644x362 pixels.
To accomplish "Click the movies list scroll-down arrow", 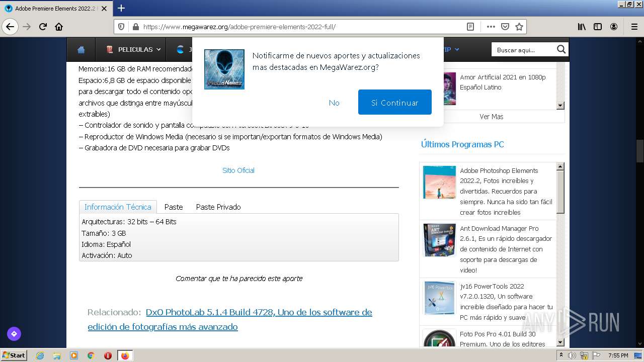I will (x=560, y=106).
